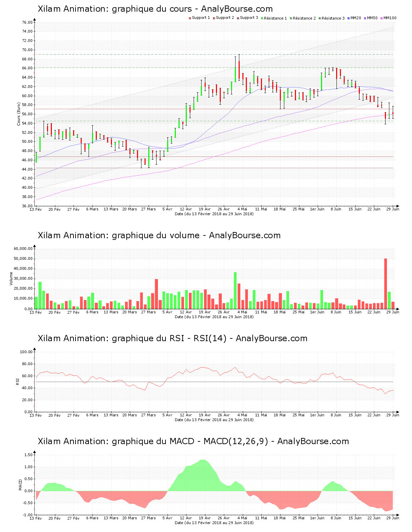Click the 36.00 tick on the price axis
The height and width of the screenshot is (532, 412).
(x=27, y=206)
